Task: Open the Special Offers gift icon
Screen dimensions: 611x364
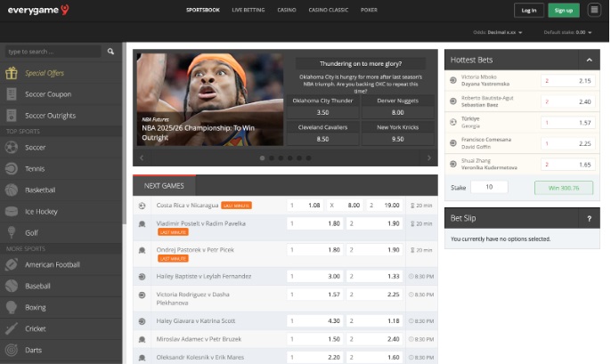Action: [12, 73]
